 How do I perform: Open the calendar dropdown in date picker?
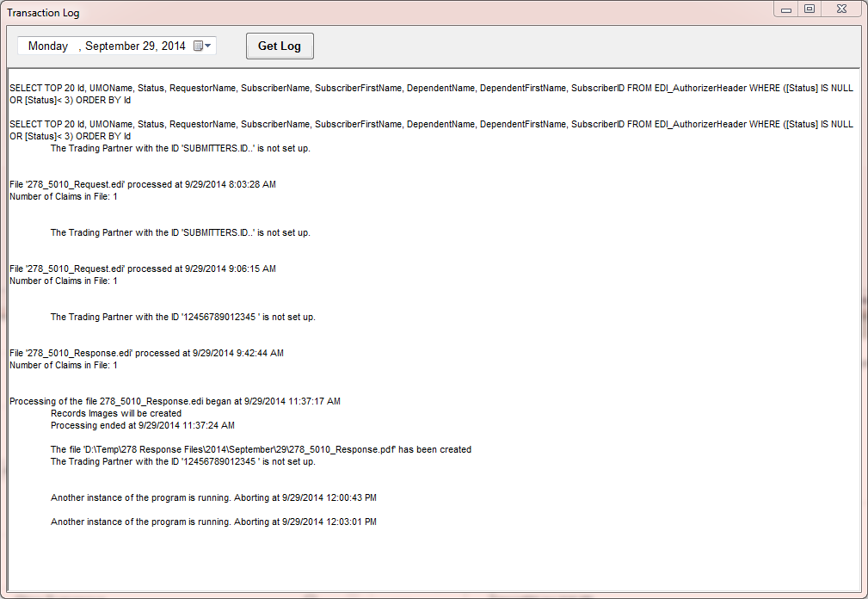click(202, 46)
